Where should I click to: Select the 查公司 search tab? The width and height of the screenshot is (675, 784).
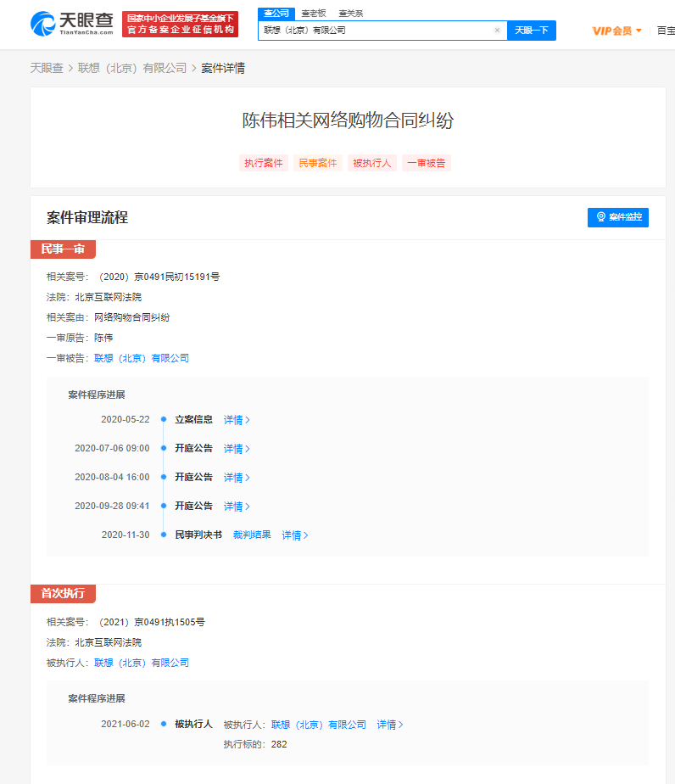coord(276,14)
